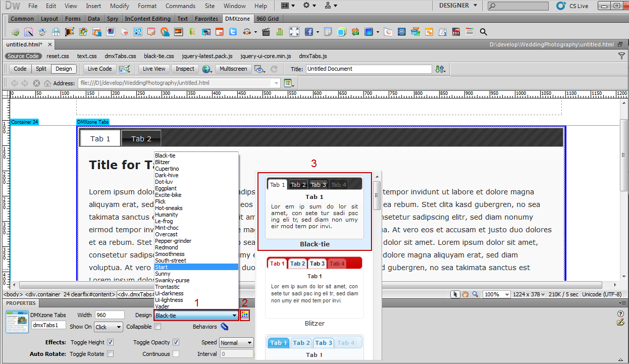
Task: Open the design thumbnails grid icon
Action: tap(245, 315)
